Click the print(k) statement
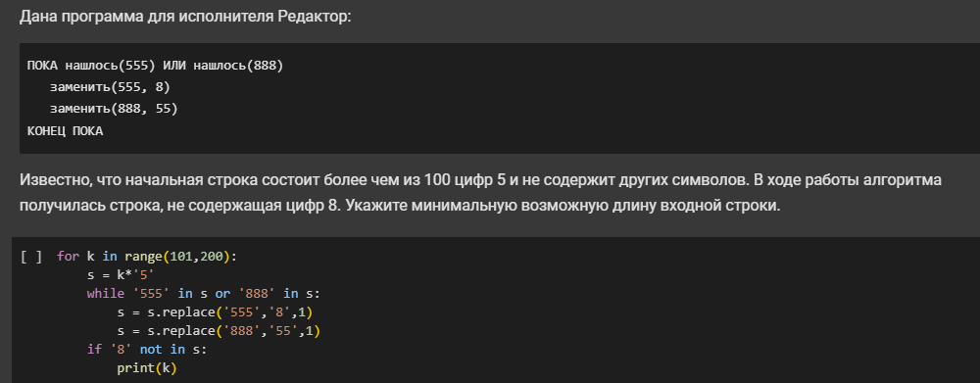980x383 pixels. coord(147,368)
